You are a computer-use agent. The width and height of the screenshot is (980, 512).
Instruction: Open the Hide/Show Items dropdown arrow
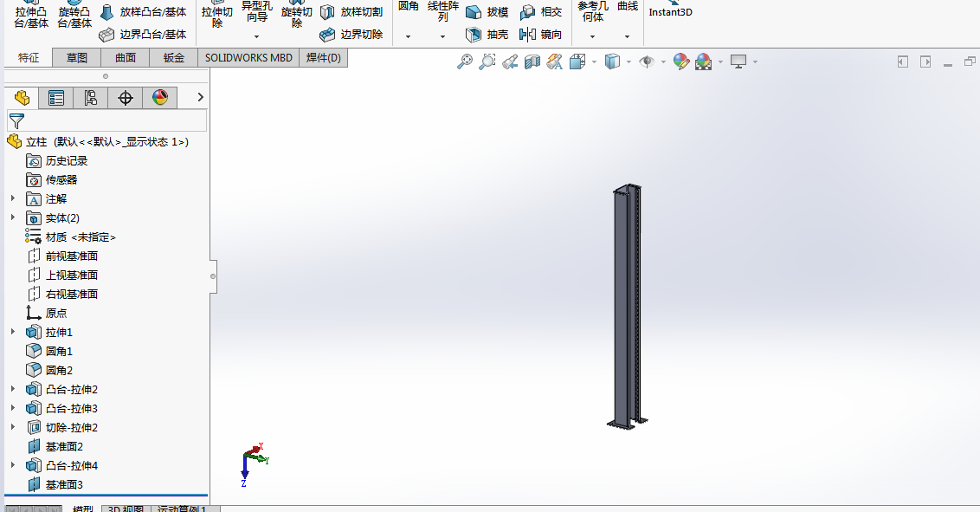(663, 62)
